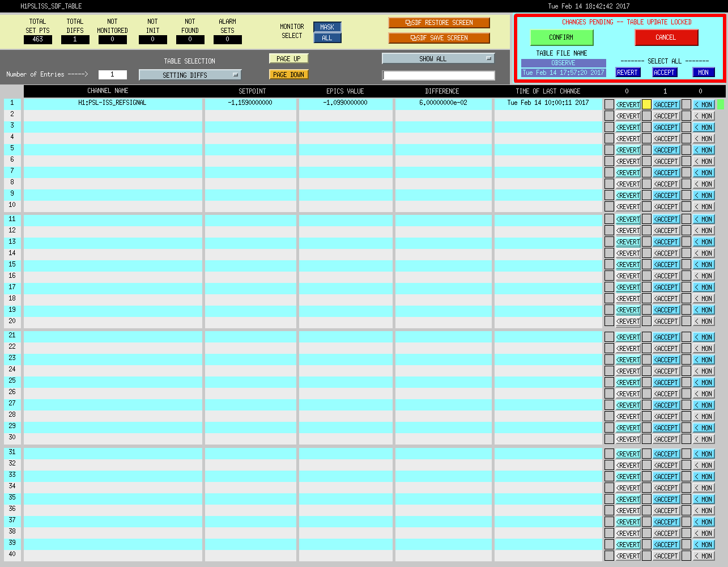Click the EPICS VALUE column header
The width and height of the screenshot is (728, 567).
[345, 91]
